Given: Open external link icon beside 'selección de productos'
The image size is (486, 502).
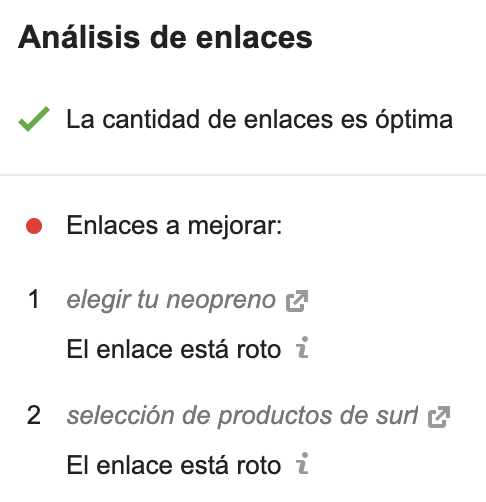Looking at the screenshot, I should pos(439,417).
